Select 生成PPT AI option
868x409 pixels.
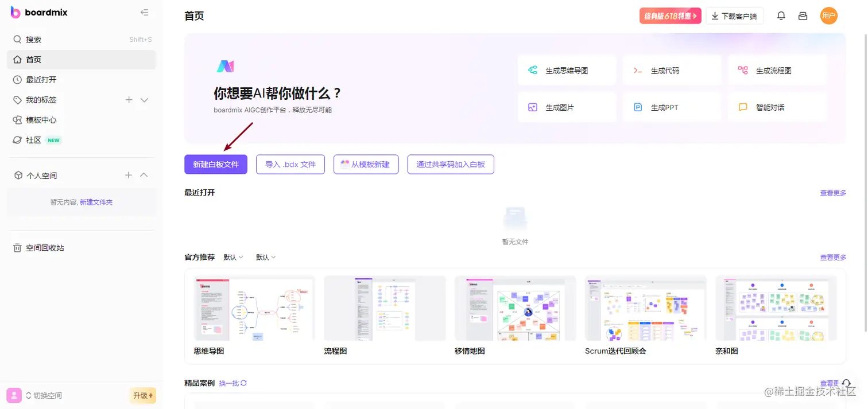click(672, 107)
